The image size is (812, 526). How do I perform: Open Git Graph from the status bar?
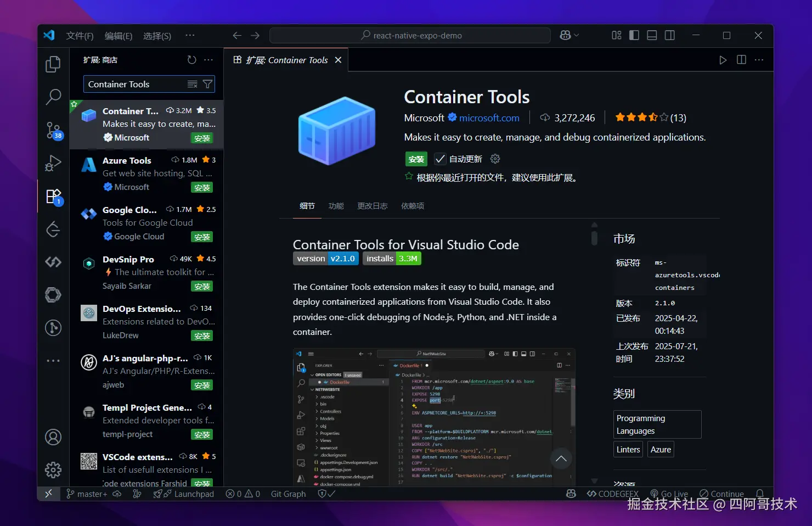288,494
